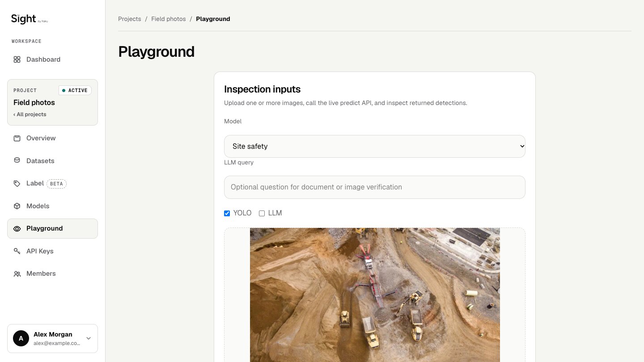Image resolution: width=644 pixels, height=362 pixels.
Task: Click the Sight logo
Action: [x=29, y=19]
